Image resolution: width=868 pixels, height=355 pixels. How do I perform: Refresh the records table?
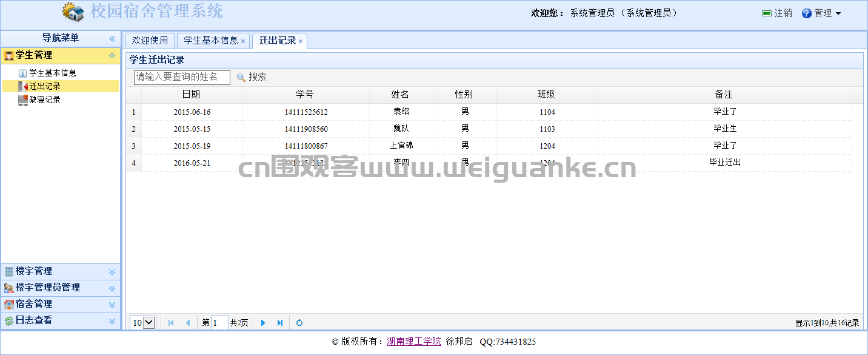click(299, 323)
